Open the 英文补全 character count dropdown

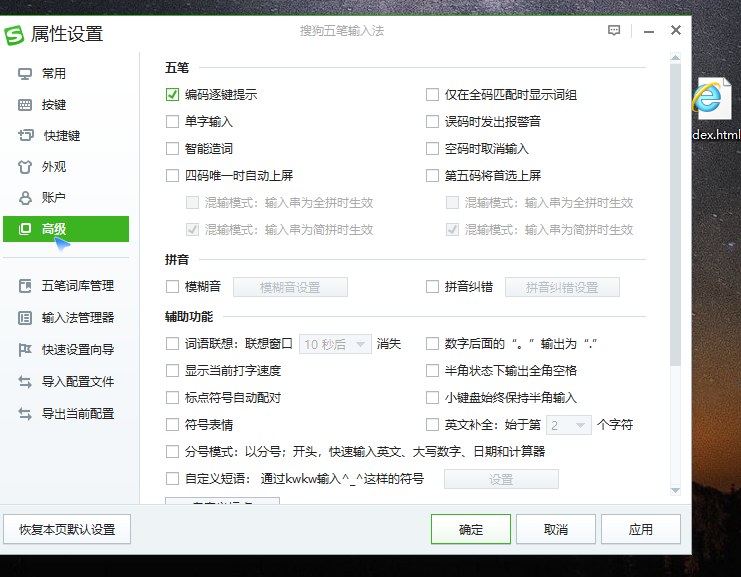(569, 425)
